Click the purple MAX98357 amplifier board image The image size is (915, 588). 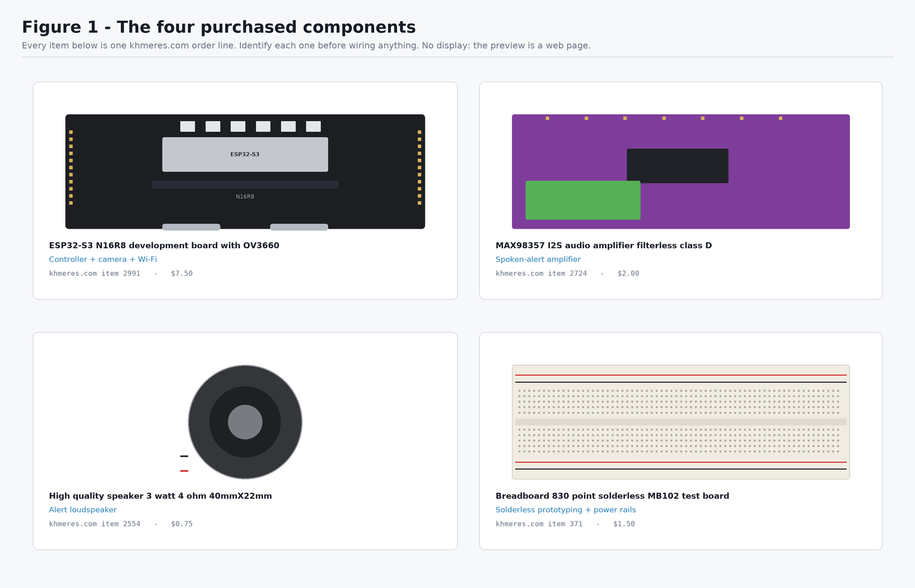[x=681, y=171]
